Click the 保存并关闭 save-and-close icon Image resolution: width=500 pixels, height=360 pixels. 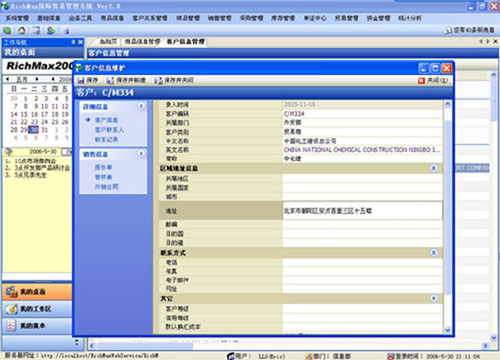(x=158, y=80)
